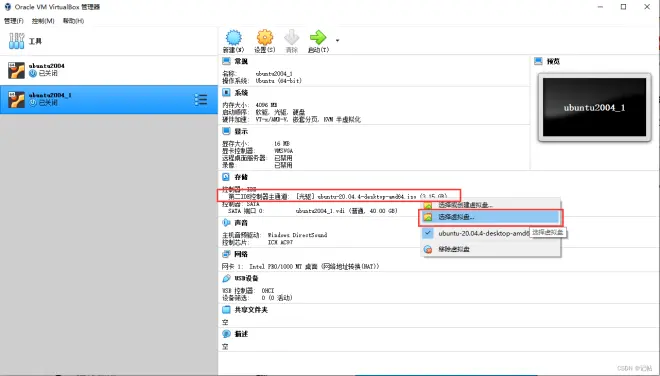660x376 pixels.
Task: Choose the highlighted 选择虚拟盘 menu entry
Action: point(491,217)
